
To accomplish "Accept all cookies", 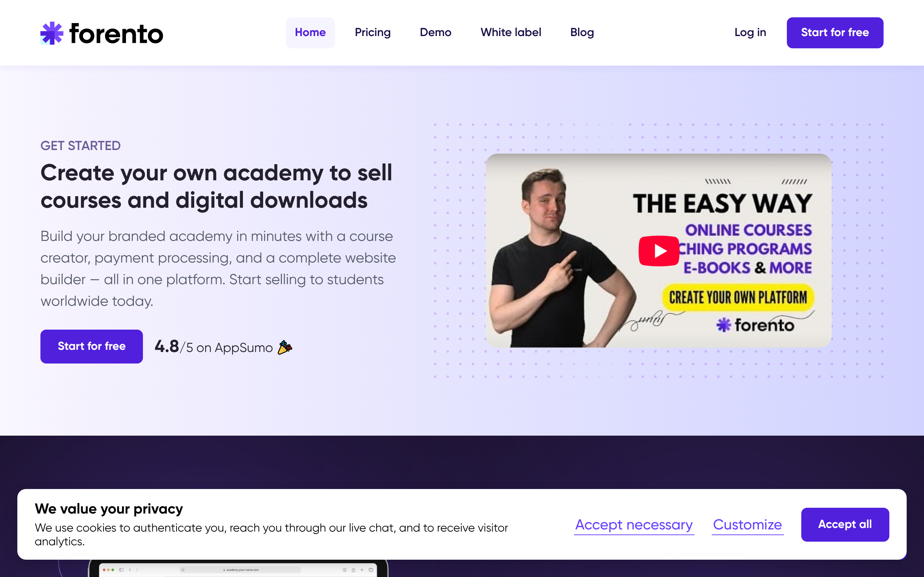I will 845,524.
